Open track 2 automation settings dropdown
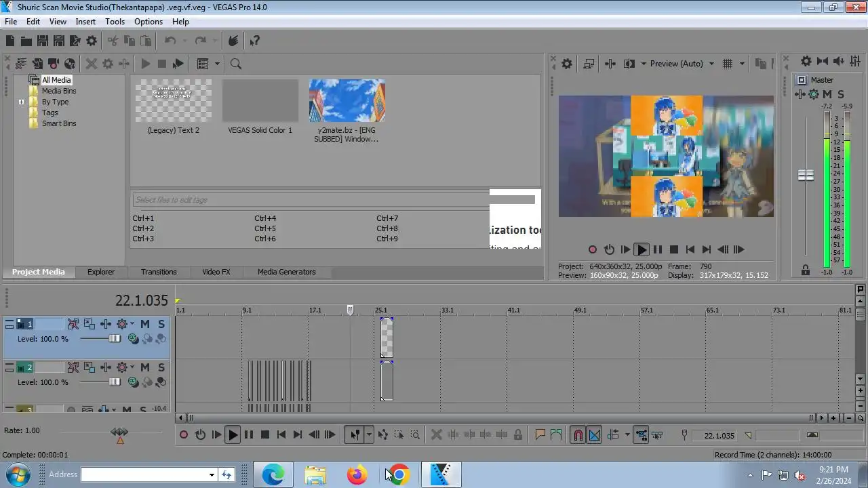The height and width of the screenshot is (488, 868). point(132,367)
